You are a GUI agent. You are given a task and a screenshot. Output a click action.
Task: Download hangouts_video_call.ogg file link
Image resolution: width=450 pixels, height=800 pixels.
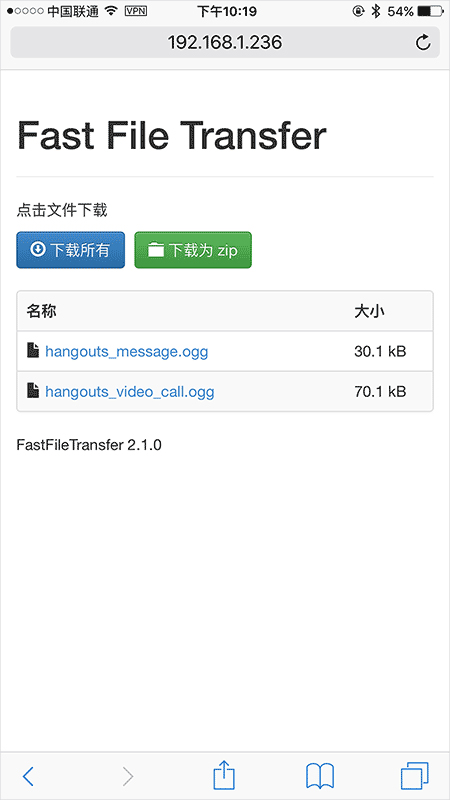130,392
